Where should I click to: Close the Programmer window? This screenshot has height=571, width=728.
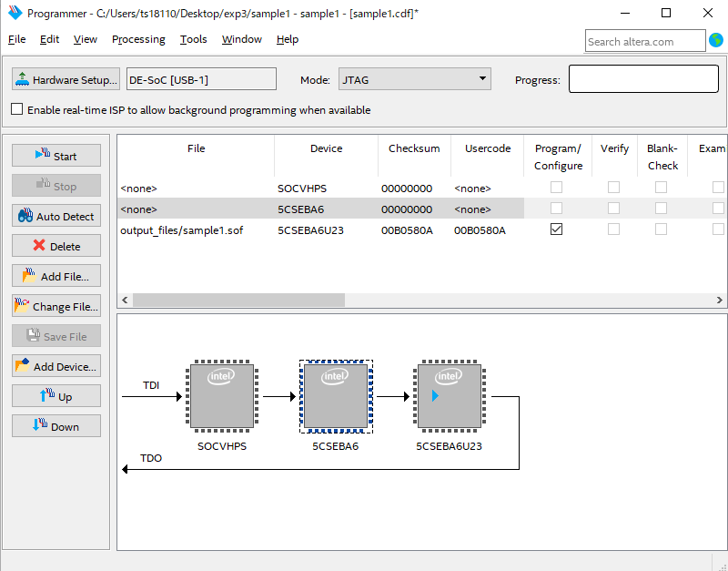pos(708,13)
